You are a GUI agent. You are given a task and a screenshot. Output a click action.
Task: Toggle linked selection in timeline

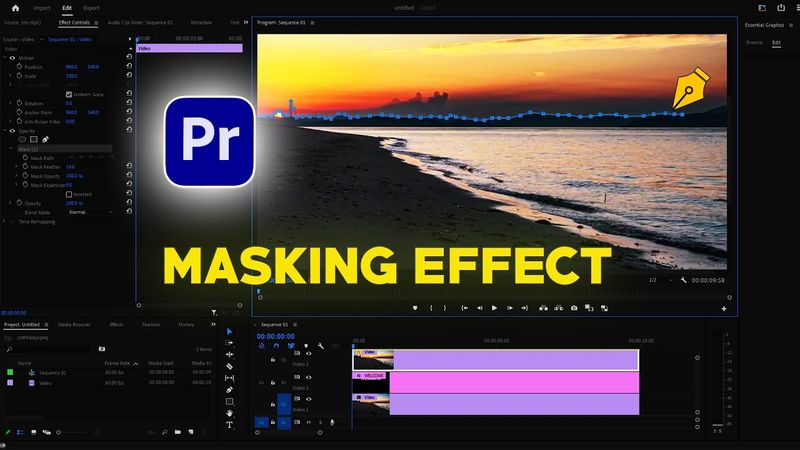[x=291, y=346]
